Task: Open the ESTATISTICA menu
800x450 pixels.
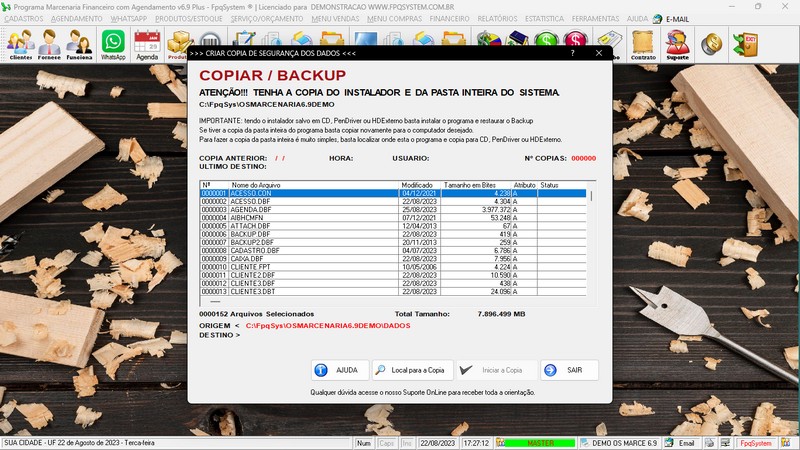Action: [544, 19]
